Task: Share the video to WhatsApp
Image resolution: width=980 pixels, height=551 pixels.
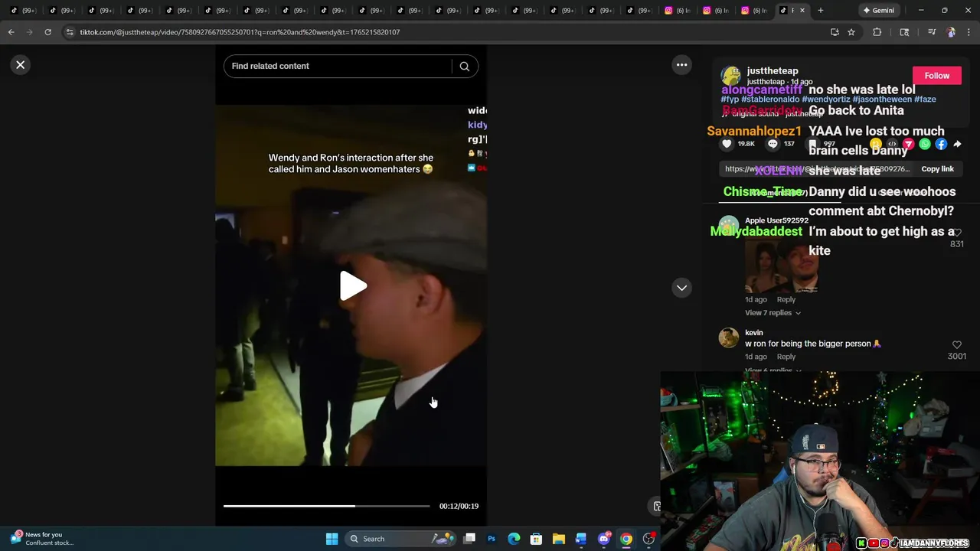Action: coord(925,144)
